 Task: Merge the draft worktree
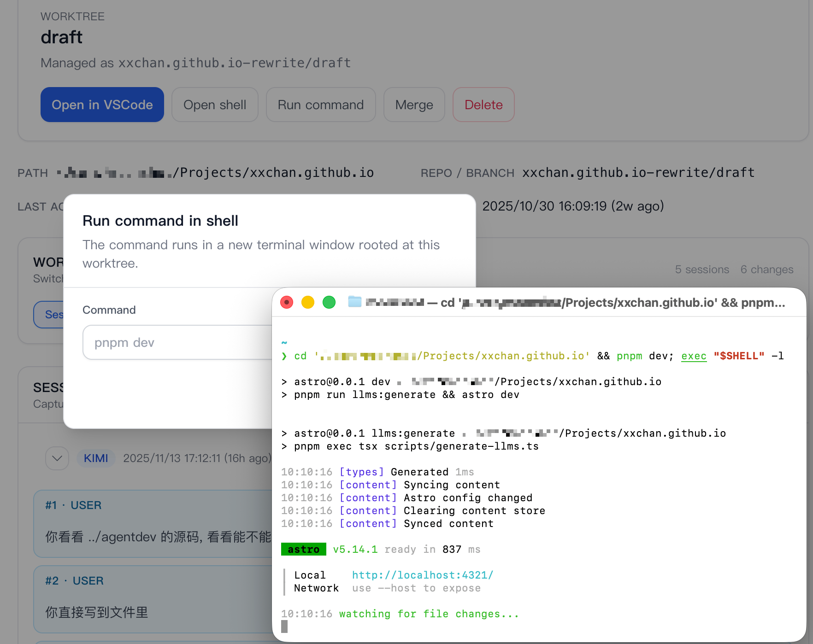click(x=413, y=105)
